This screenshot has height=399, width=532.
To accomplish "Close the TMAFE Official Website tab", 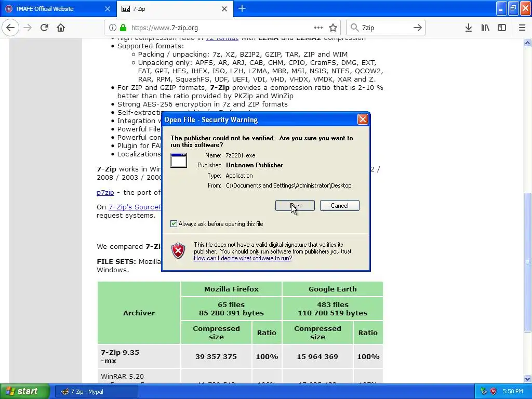I will coord(108,9).
